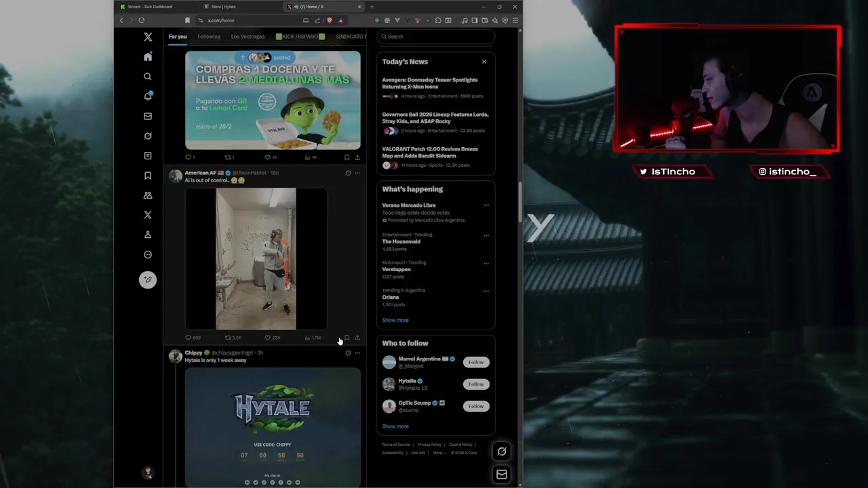Open a new browser tab
This screenshot has width=868, height=488.
[x=372, y=7]
